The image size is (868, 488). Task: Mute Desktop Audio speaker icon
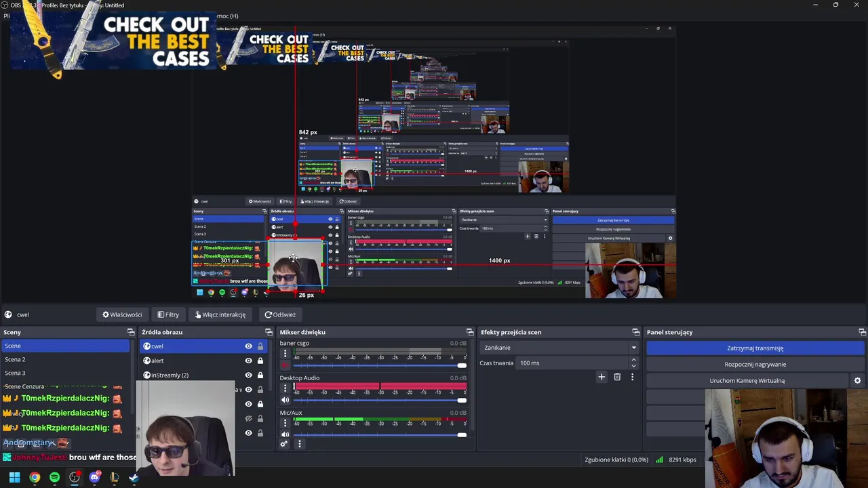(x=285, y=400)
